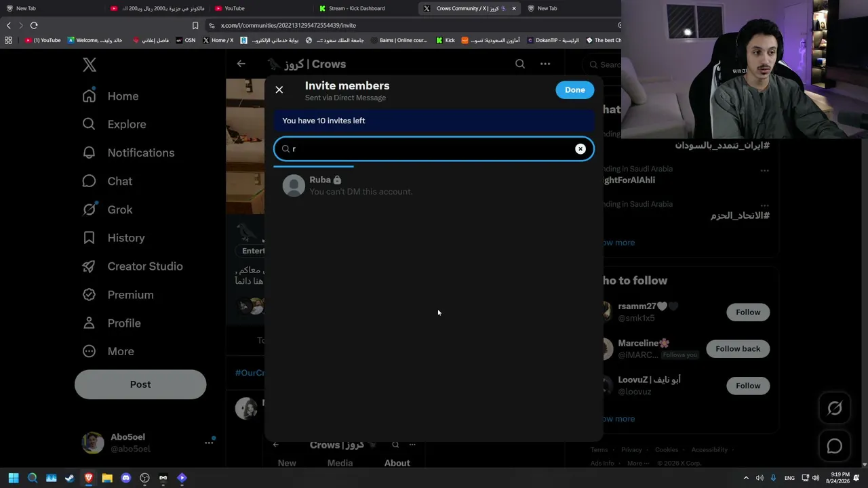Open Discord from the taskbar
This screenshot has width=868, height=488.
pyautogui.click(x=125, y=478)
